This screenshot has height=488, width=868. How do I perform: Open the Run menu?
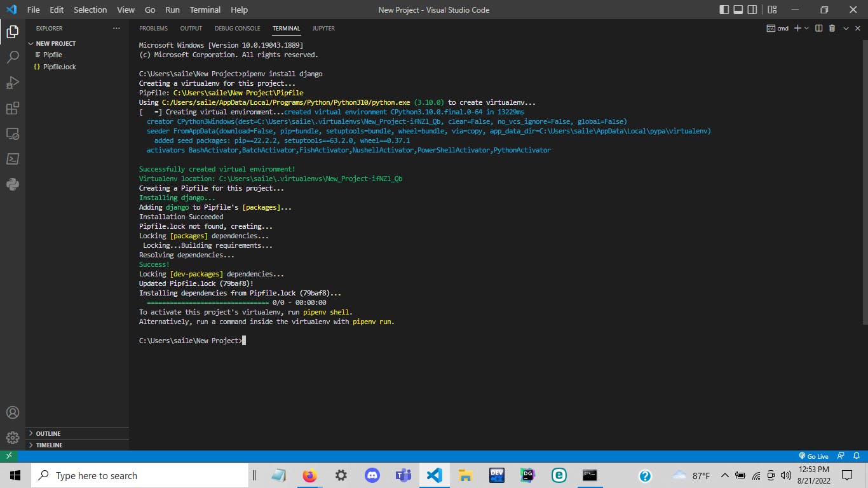click(172, 10)
